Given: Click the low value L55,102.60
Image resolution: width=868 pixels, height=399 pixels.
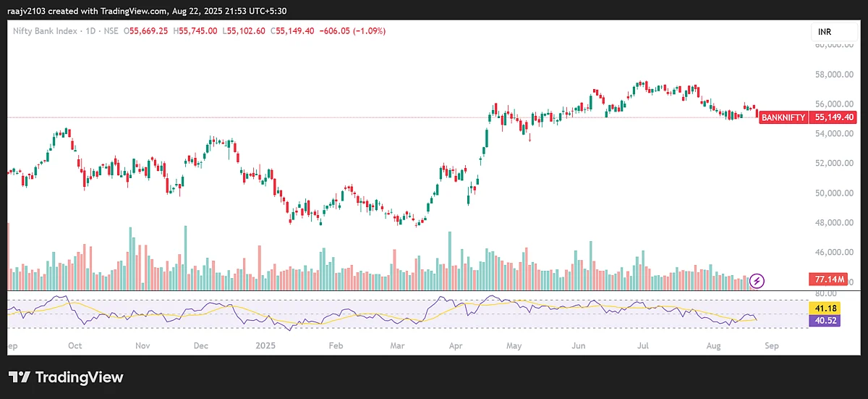Looking at the screenshot, I should pyautogui.click(x=244, y=31).
